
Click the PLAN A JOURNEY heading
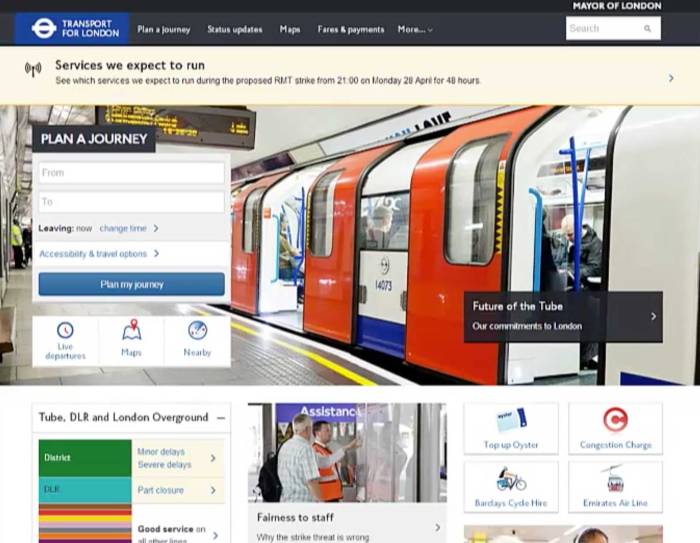click(94, 139)
